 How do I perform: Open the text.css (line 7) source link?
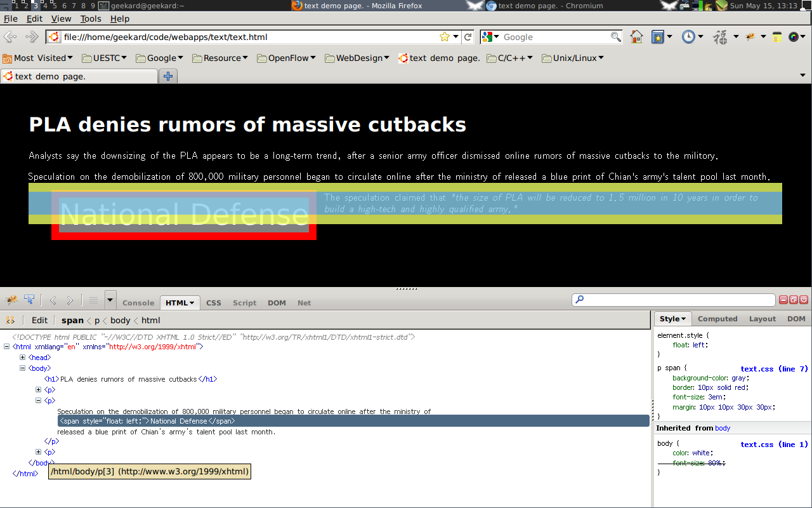[x=774, y=368]
